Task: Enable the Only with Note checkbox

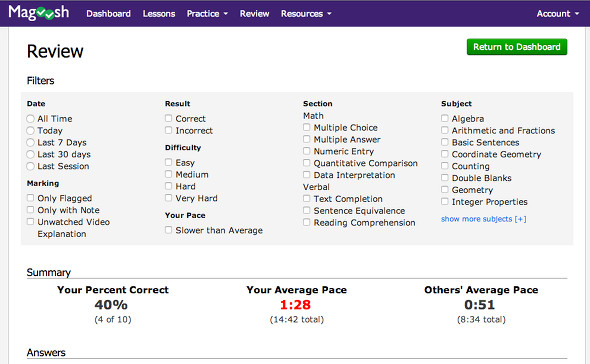Action: 30,209
